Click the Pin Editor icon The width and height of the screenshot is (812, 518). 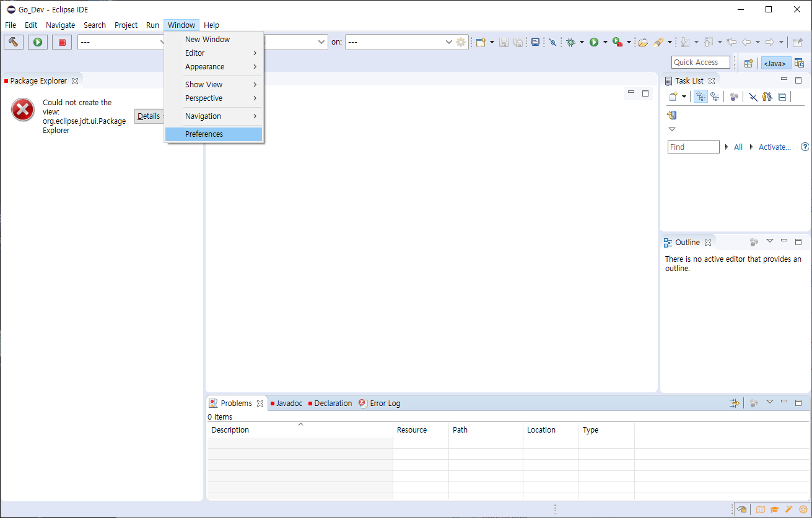pos(798,42)
